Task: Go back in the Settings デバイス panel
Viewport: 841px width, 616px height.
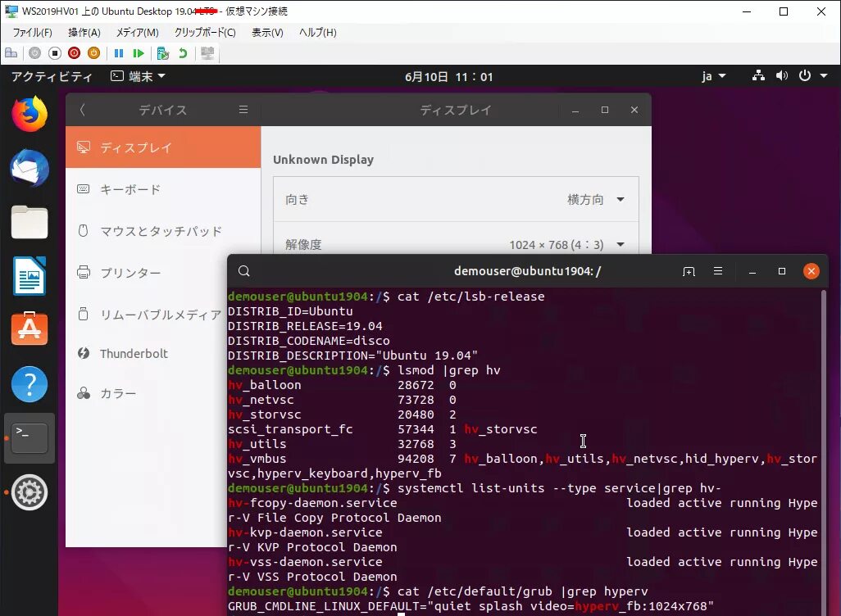Action: click(82, 110)
